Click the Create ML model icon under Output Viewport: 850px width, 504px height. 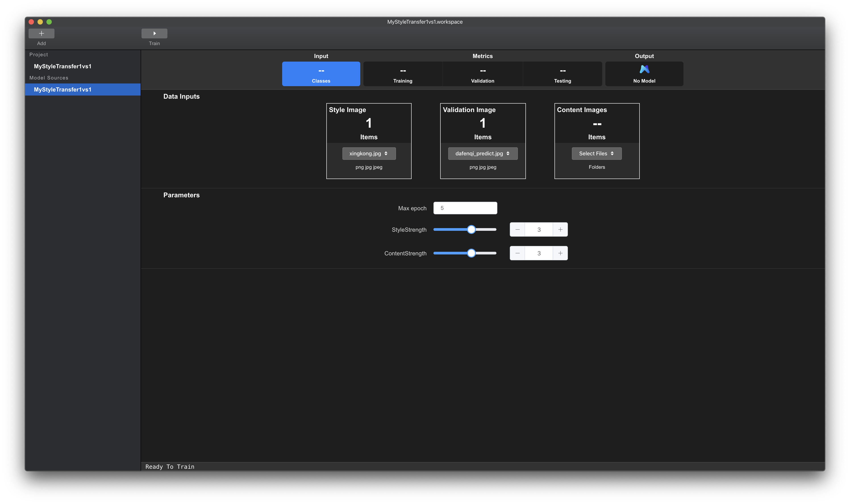[x=644, y=70]
